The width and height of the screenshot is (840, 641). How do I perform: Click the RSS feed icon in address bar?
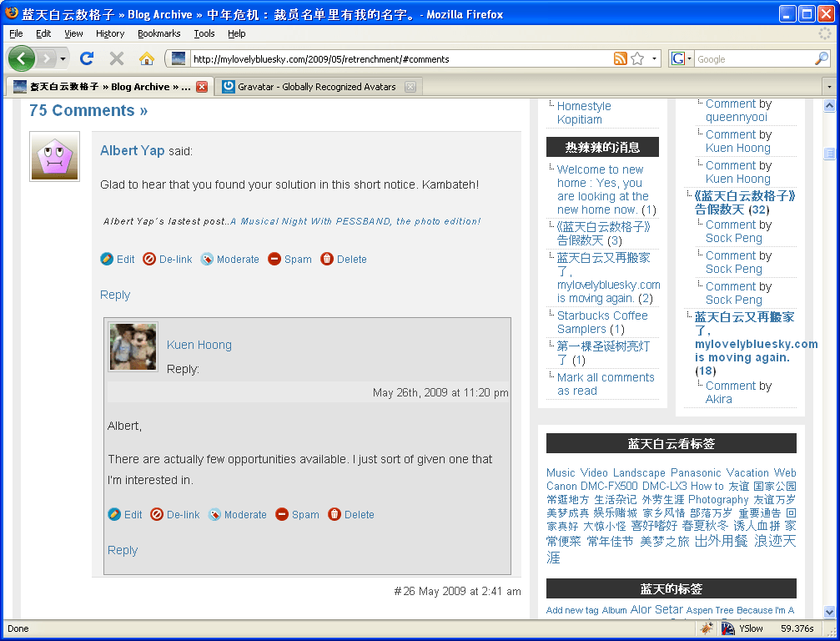pos(620,58)
